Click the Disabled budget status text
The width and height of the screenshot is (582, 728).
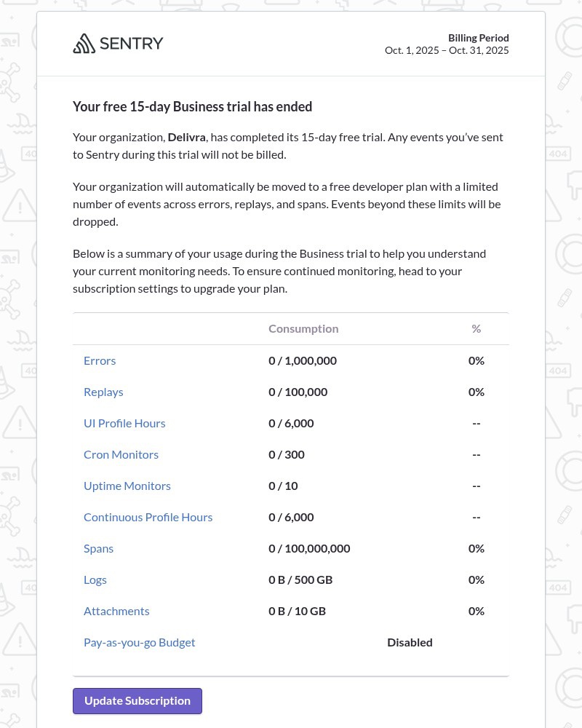click(x=410, y=642)
